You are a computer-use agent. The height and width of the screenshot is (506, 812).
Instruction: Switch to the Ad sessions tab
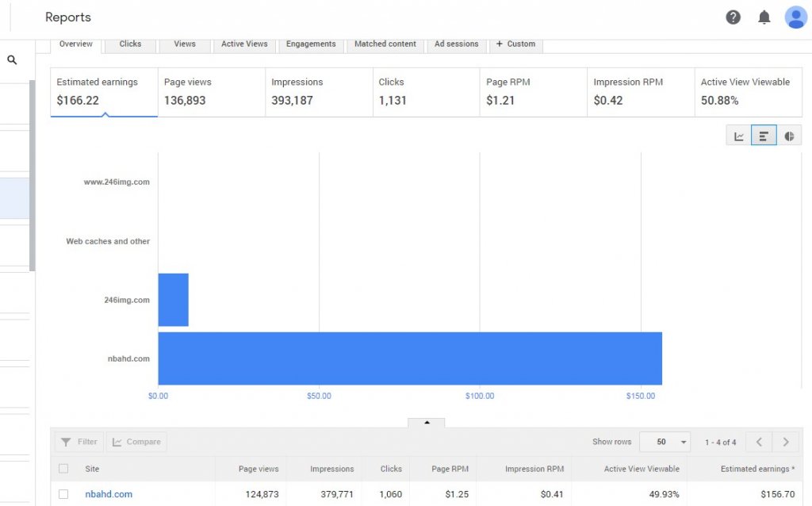(x=456, y=44)
